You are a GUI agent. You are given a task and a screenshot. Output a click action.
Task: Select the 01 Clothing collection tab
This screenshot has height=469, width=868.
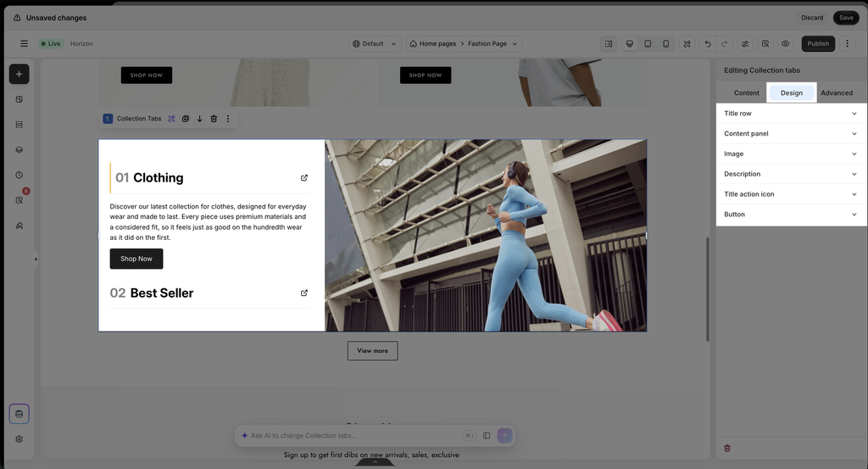click(210, 178)
